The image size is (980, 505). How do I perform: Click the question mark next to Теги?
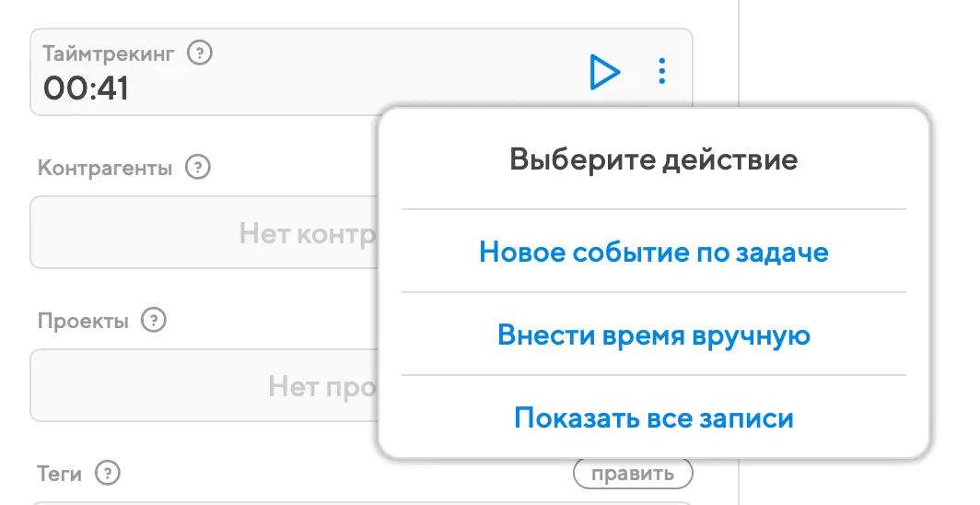[x=108, y=474]
